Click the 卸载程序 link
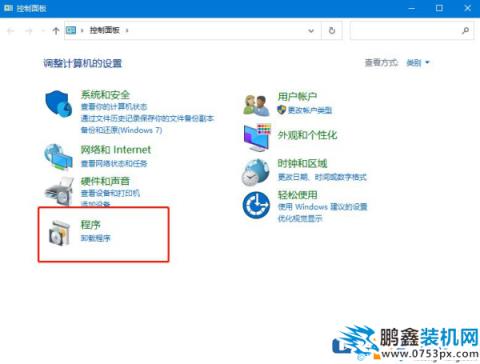480x364 pixels. 96,238
